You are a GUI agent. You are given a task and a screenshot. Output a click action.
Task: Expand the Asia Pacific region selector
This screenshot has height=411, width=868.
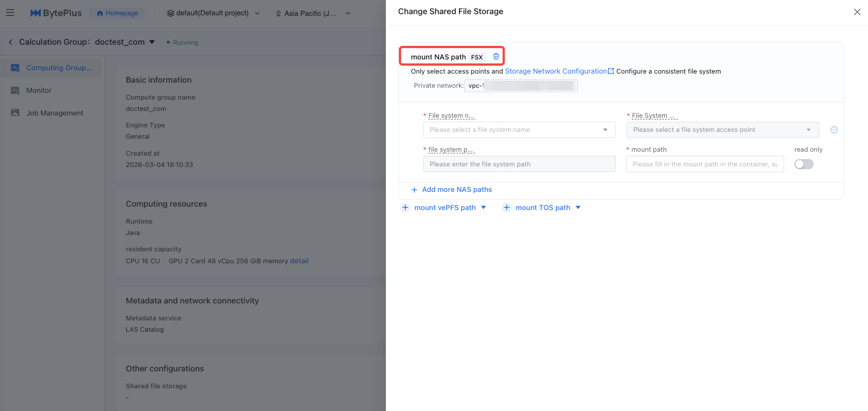point(313,13)
